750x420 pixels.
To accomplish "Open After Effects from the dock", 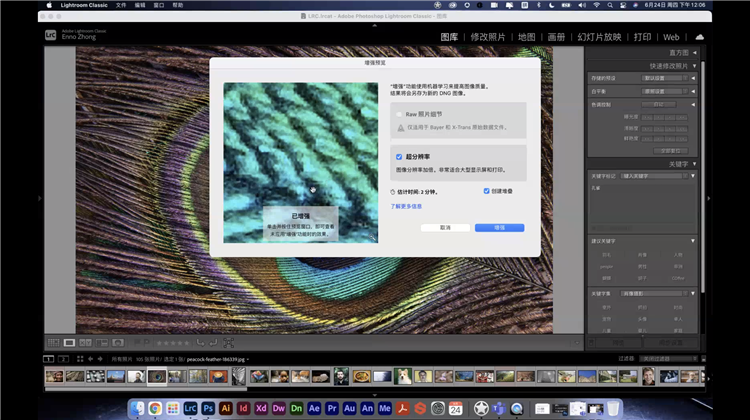I will click(314, 409).
